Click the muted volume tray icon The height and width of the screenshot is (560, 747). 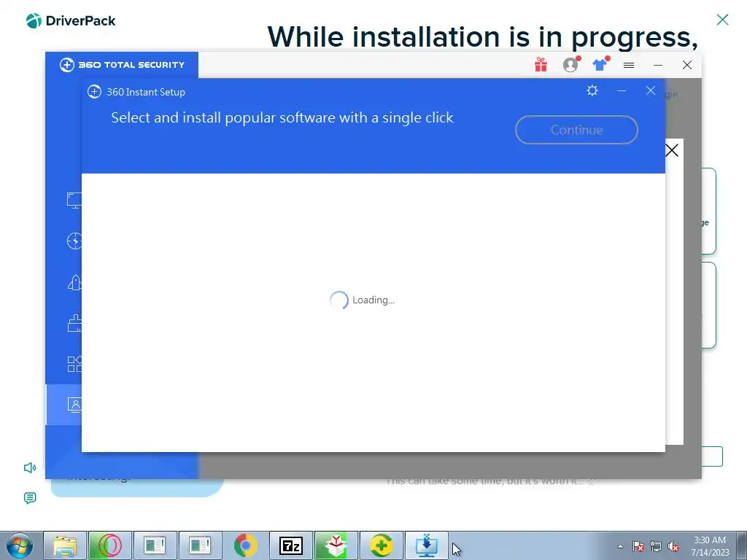[x=673, y=547]
